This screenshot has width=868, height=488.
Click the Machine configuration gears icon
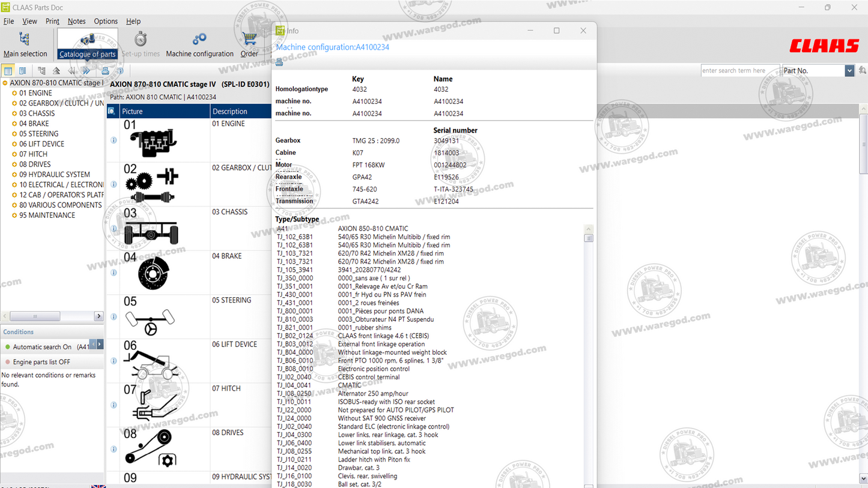[x=199, y=40]
